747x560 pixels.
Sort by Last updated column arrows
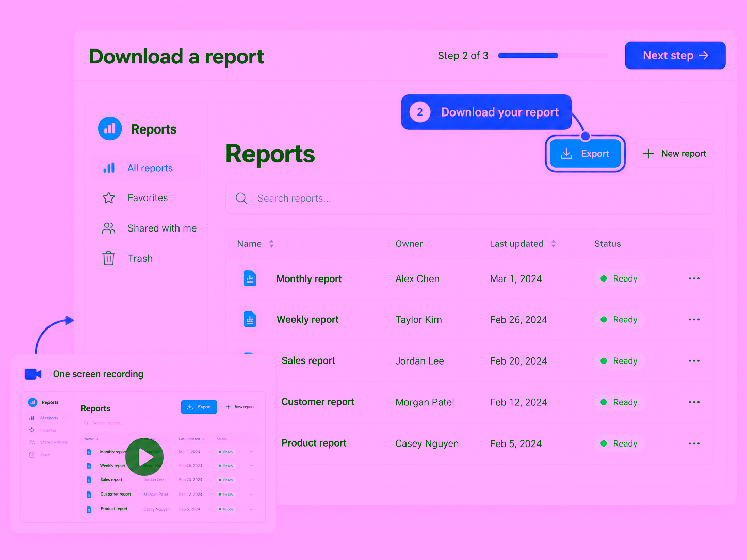pyautogui.click(x=554, y=244)
